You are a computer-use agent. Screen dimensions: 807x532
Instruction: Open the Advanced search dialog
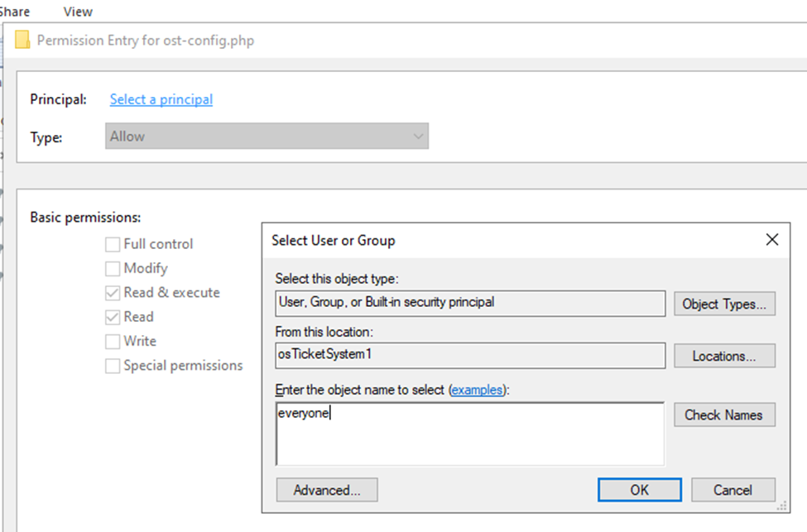pyautogui.click(x=326, y=490)
